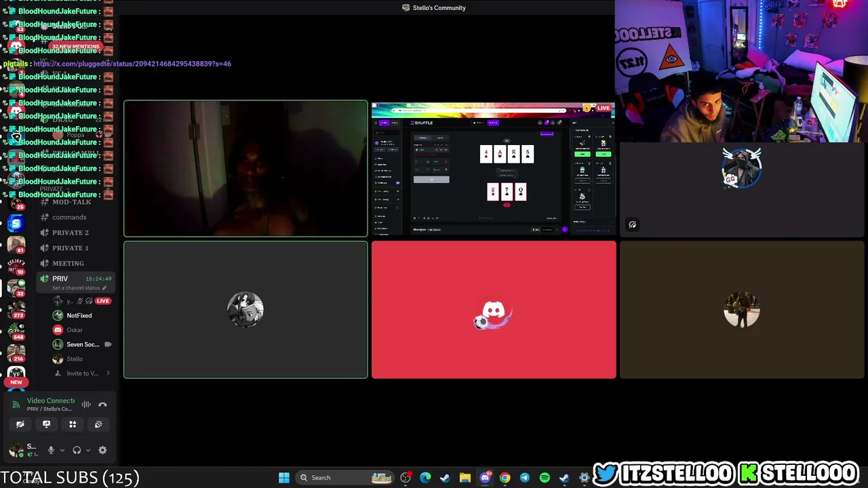Image resolution: width=868 pixels, height=488 pixels.
Task: Click the Seven Soc... camera indicator icon
Action: coord(108,344)
